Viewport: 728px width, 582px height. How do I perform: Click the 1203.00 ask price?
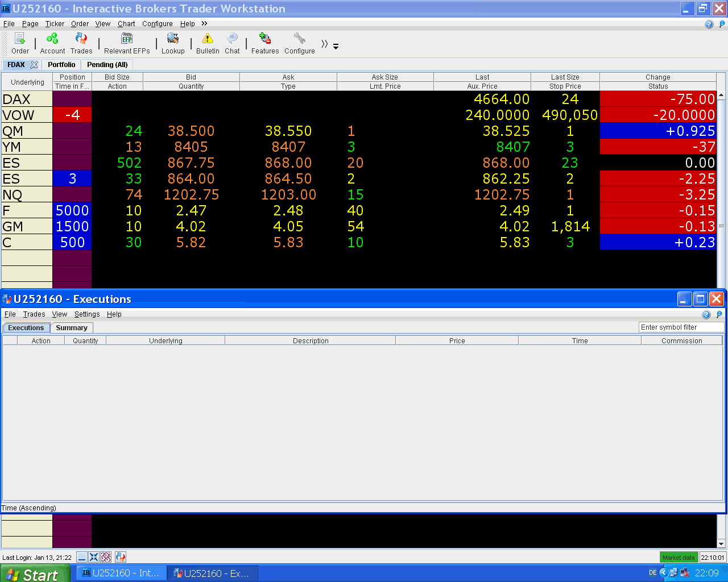(x=288, y=194)
